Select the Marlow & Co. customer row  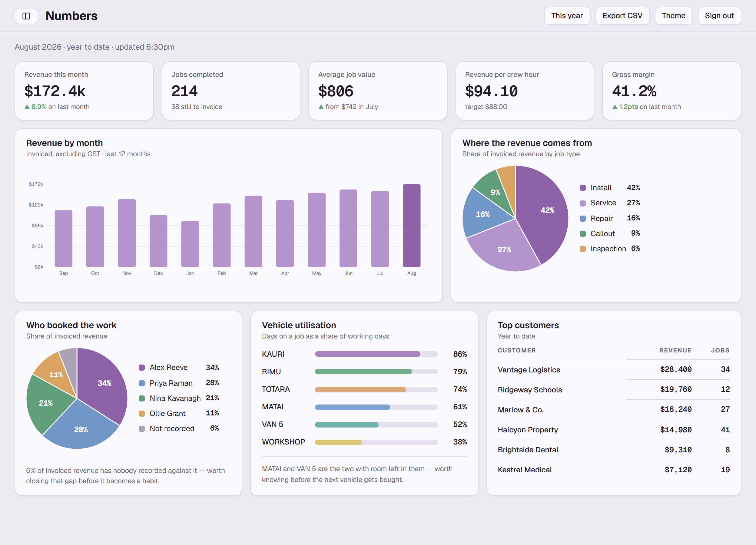click(613, 410)
